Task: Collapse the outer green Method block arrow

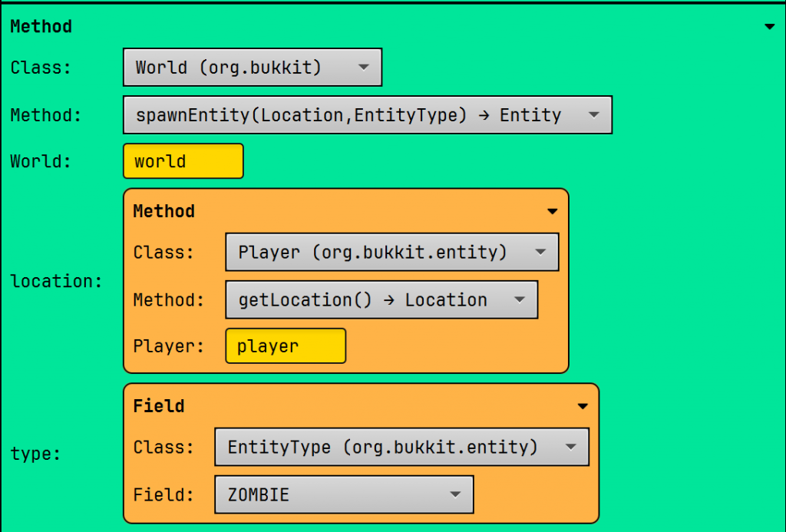Action: 770,27
